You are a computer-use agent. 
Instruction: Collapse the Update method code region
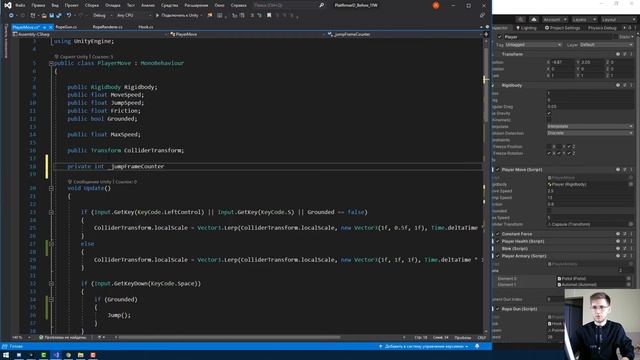(51, 188)
